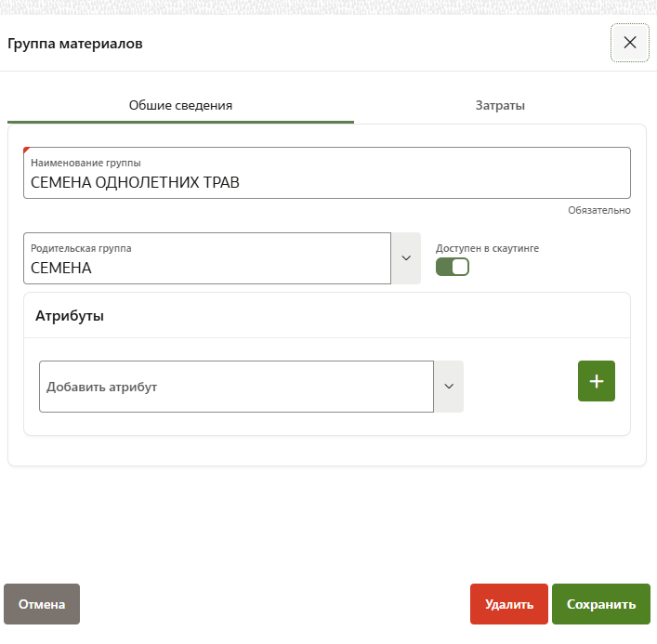The image size is (657, 644).
Task: Click the red required marker corner
Action: [x=26, y=151]
